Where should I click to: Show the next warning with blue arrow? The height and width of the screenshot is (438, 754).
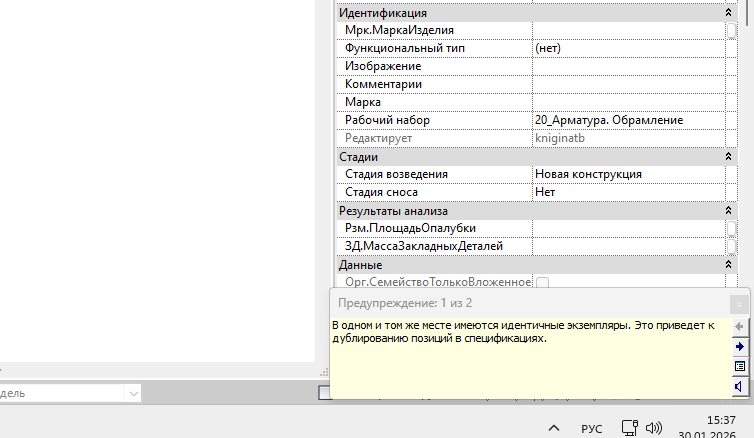click(x=740, y=347)
